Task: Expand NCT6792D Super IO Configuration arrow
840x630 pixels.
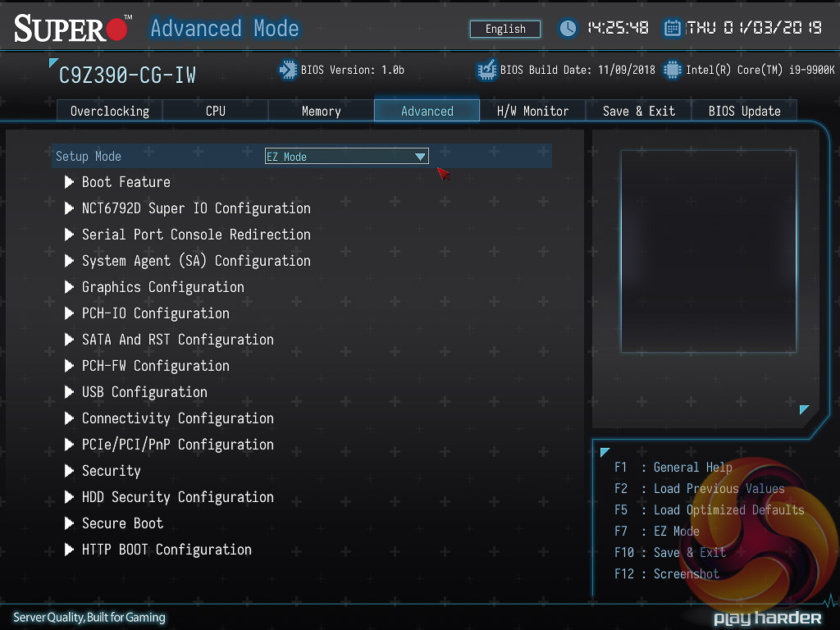Action: click(69, 208)
